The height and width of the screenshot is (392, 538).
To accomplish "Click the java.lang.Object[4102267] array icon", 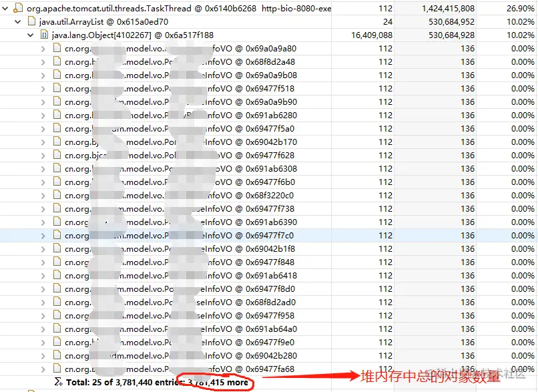I will [44, 35].
